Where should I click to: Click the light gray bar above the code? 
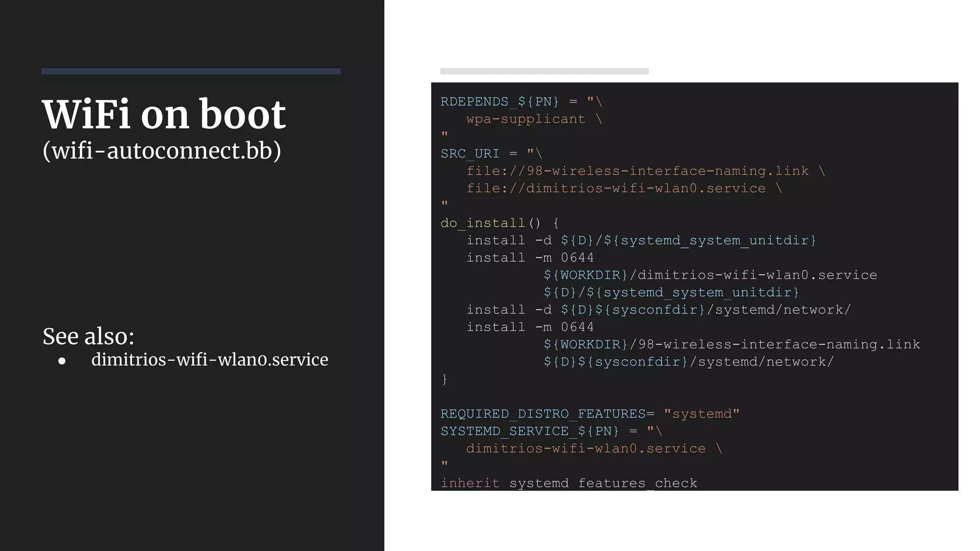(544, 71)
